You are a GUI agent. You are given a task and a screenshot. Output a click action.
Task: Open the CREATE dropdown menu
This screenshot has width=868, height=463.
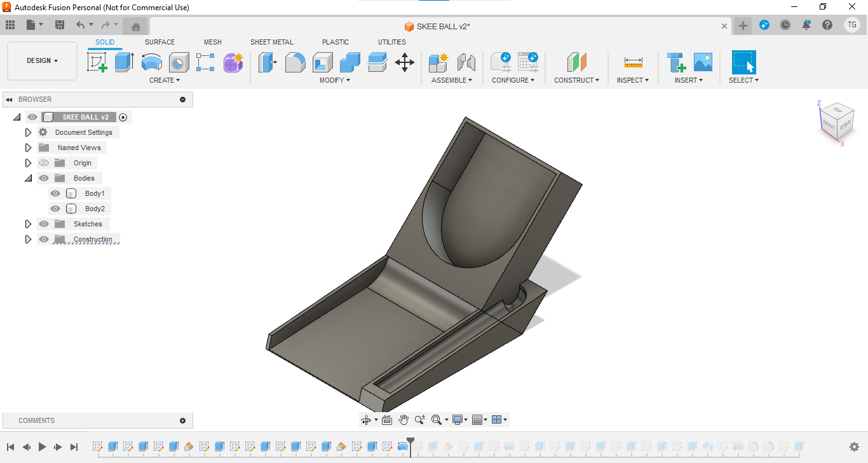coord(165,80)
